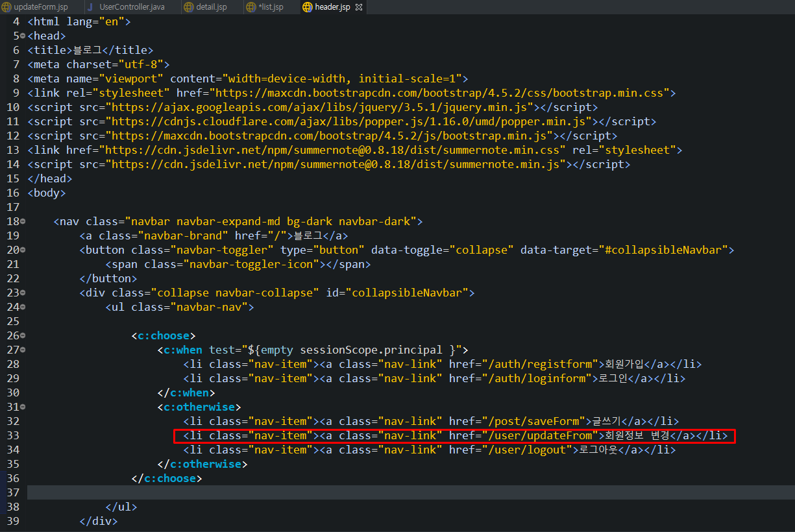Click the closing </div> tag on line 39
The width and height of the screenshot is (795, 532).
[99, 521]
